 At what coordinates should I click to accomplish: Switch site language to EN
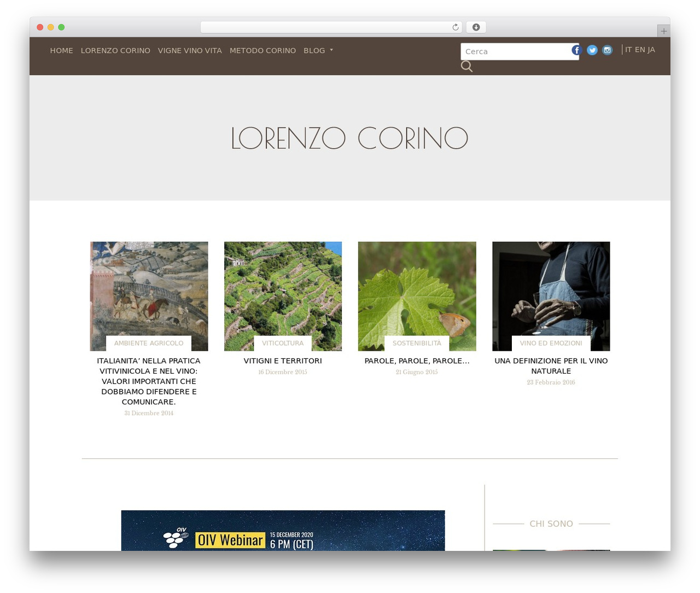[x=640, y=50]
